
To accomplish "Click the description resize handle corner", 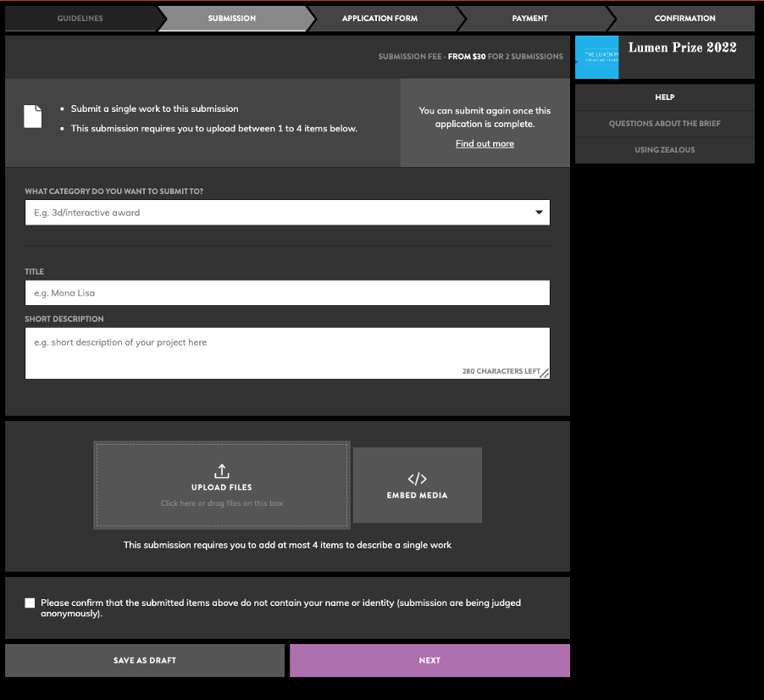I will tap(545, 374).
